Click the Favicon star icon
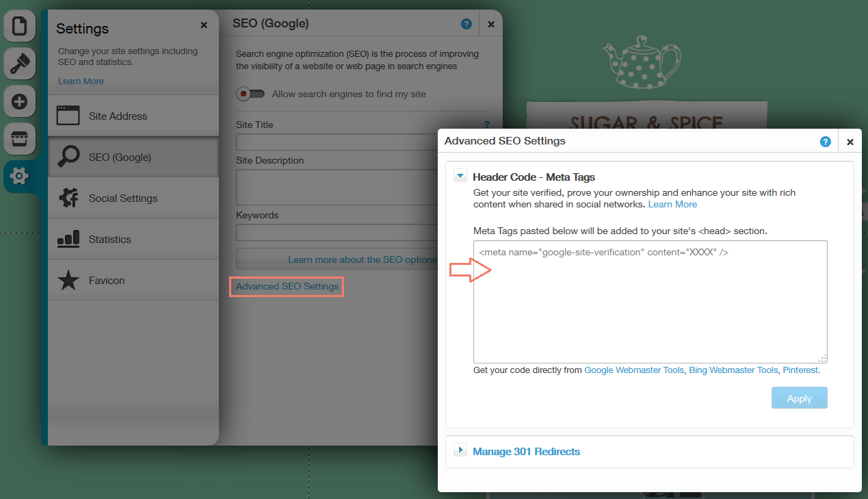868x499 pixels. click(x=68, y=280)
